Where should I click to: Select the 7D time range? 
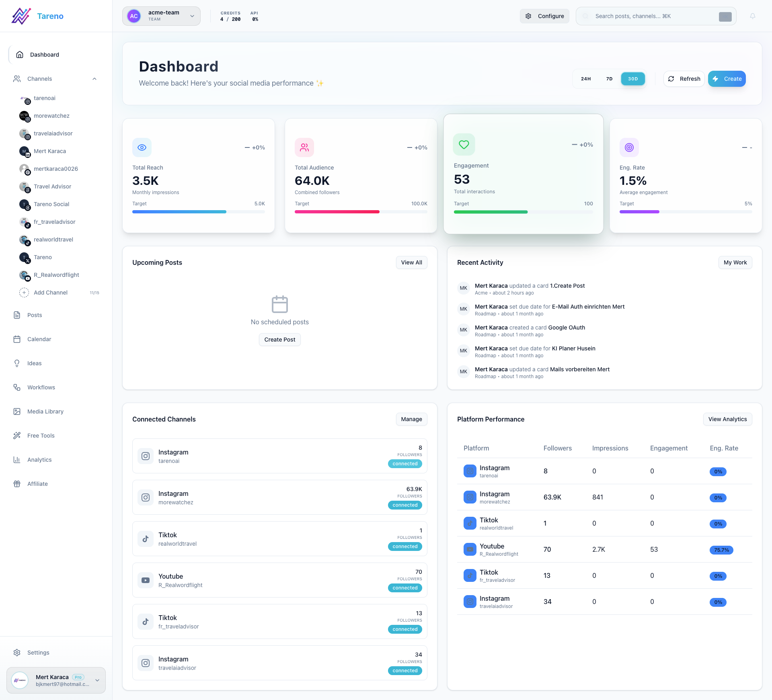[x=609, y=79]
